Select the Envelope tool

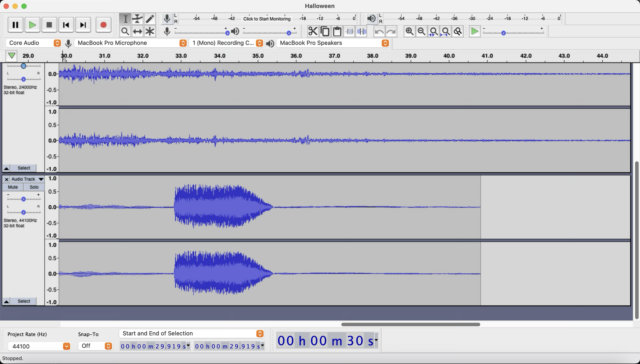pyautogui.click(x=137, y=19)
